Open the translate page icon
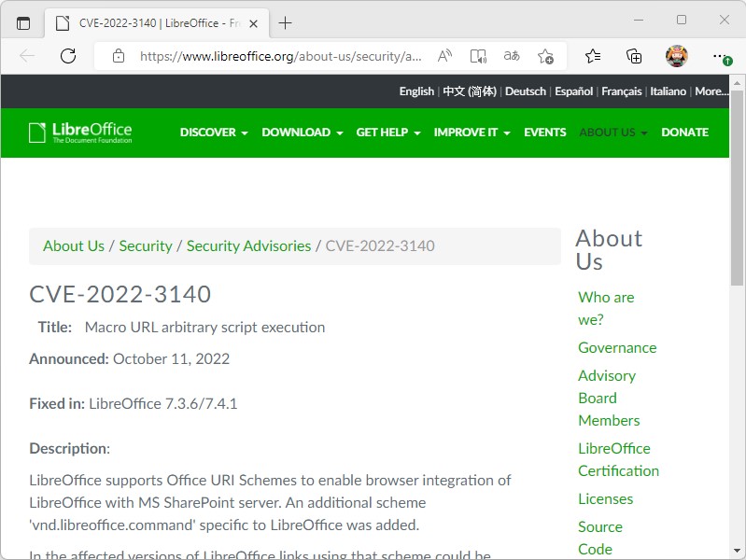Image resolution: width=746 pixels, height=560 pixels. point(512,56)
